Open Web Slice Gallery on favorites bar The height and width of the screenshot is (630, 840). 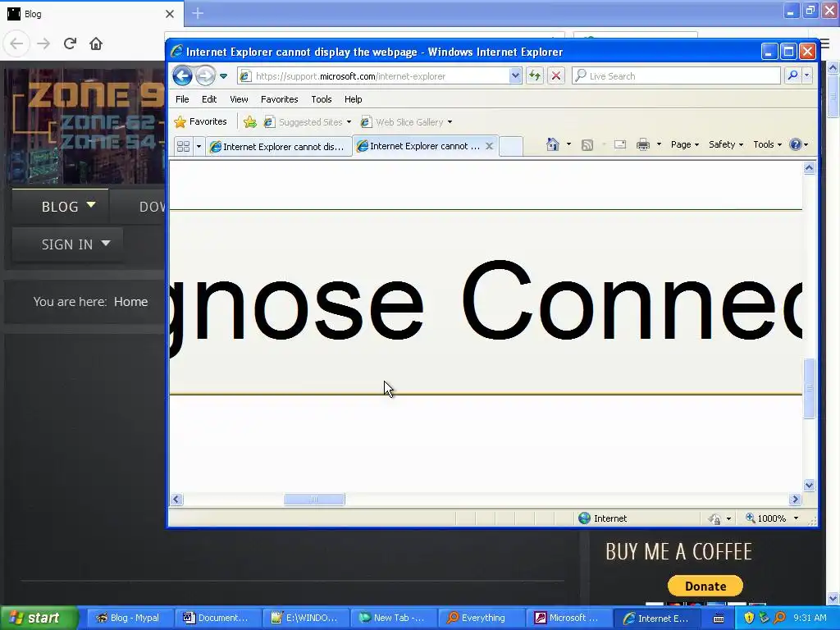[407, 122]
